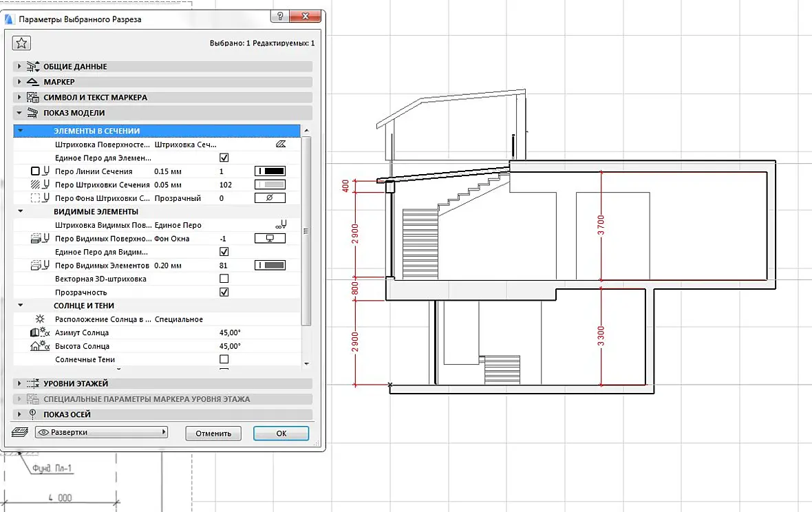Toggle the Прозрачность checkbox

pyautogui.click(x=224, y=292)
